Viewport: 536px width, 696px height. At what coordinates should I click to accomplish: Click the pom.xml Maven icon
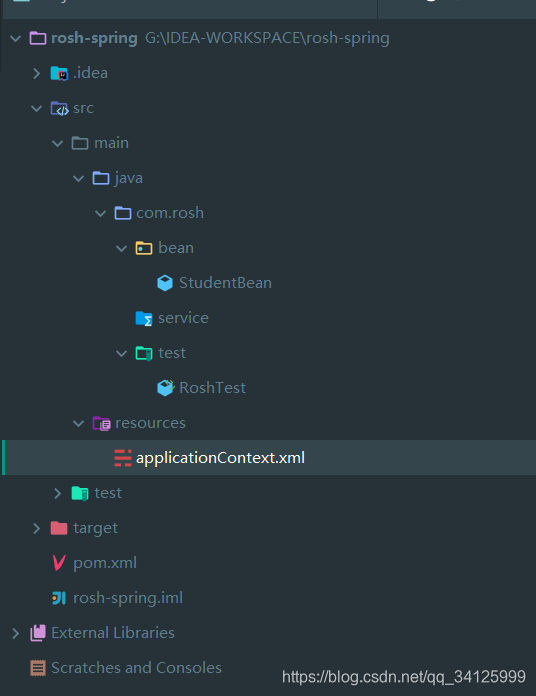click(x=59, y=563)
